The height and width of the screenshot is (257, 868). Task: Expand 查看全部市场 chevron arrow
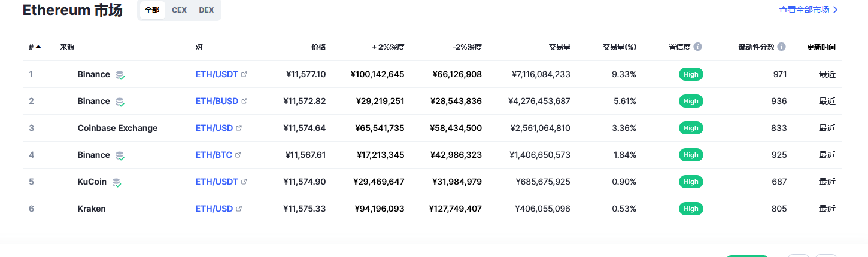tap(835, 10)
